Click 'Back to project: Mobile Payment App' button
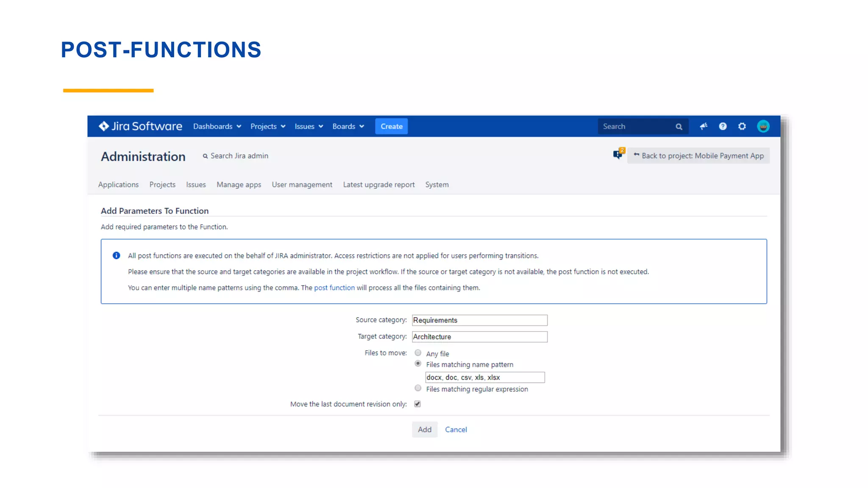 pos(698,155)
